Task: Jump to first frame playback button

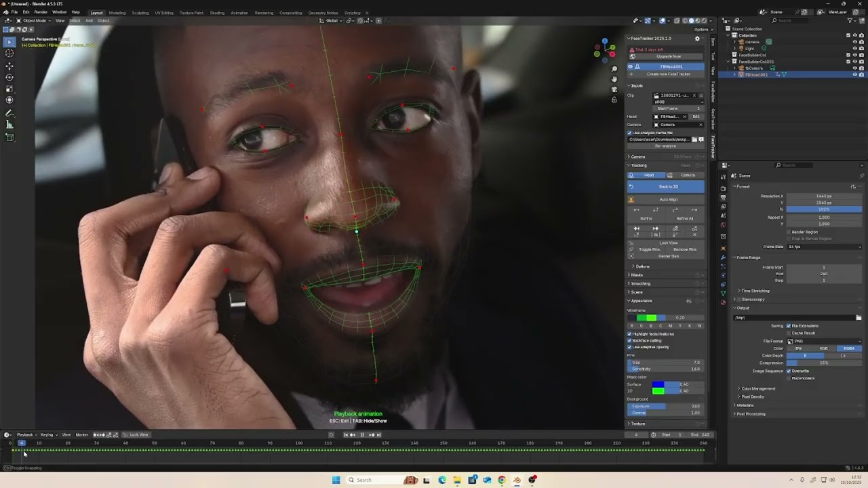Action: click(x=346, y=434)
